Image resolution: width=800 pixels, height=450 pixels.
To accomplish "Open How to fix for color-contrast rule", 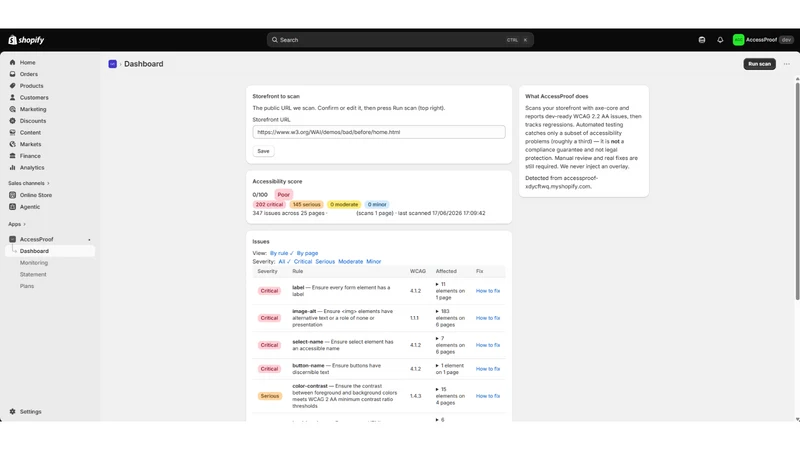I will pyautogui.click(x=488, y=396).
